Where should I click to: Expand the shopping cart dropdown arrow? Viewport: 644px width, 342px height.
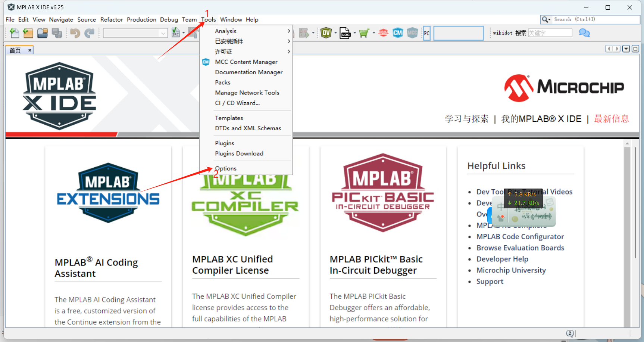tap(373, 33)
